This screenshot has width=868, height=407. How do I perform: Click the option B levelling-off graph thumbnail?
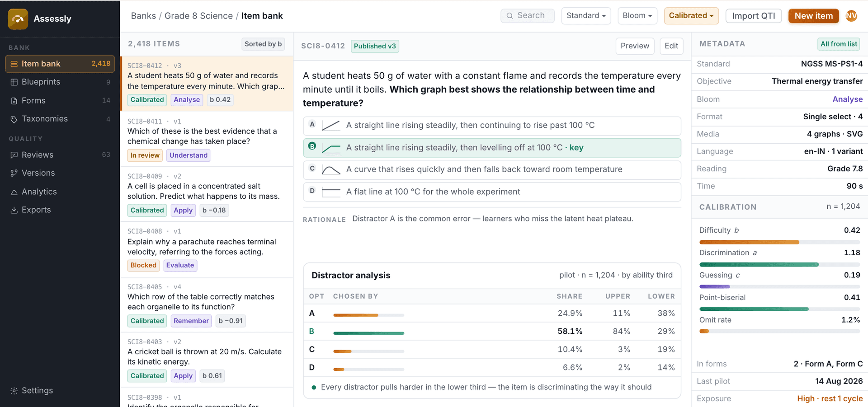tap(331, 148)
